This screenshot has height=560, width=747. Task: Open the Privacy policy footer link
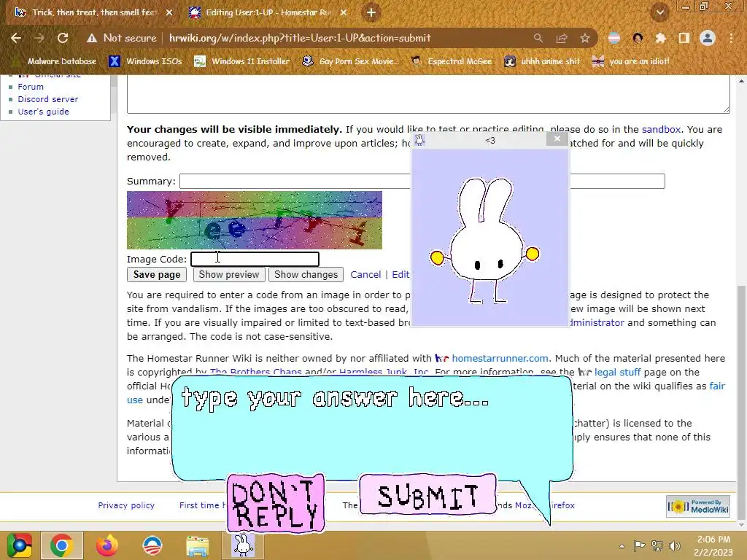[x=126, y=505]
